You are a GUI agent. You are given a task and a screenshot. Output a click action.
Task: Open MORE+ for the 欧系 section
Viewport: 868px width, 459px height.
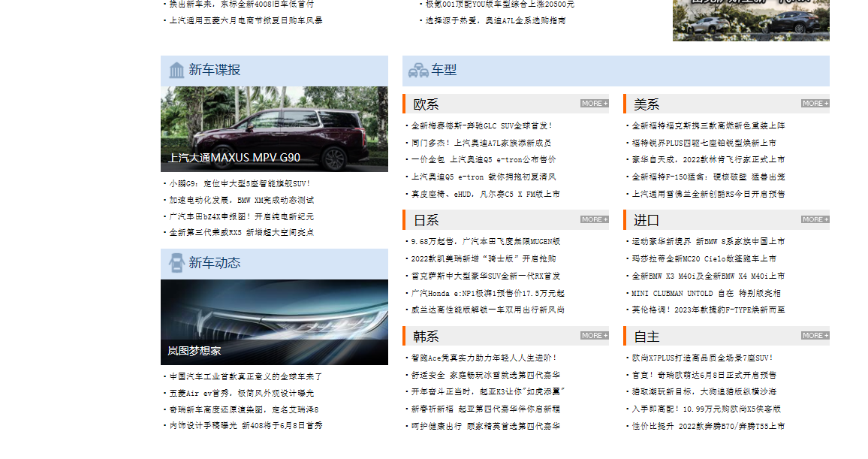tap(595, 104)
